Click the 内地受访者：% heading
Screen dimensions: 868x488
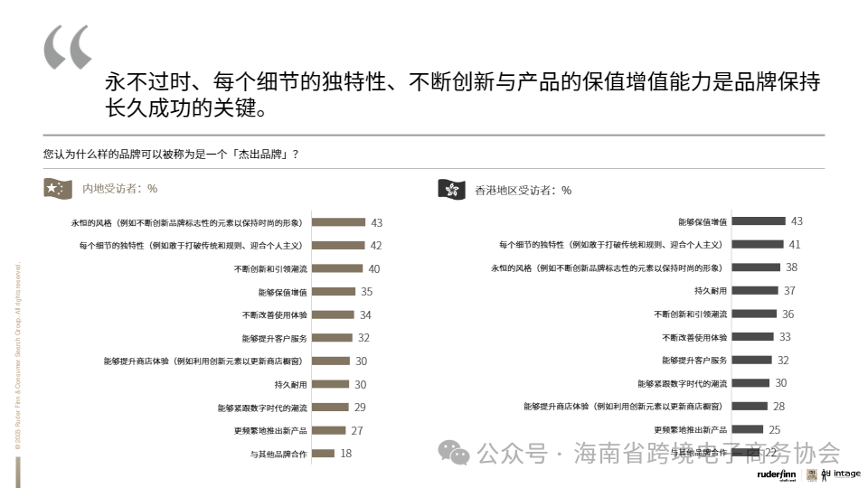(x=119, y=189)
